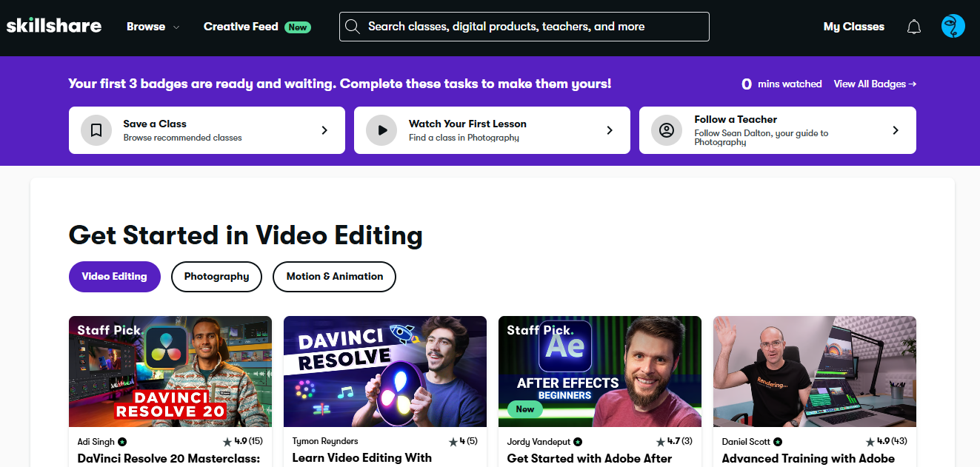Click the search magnifier icon
This screenshot has height=467, width=980.
coord(353,27)
